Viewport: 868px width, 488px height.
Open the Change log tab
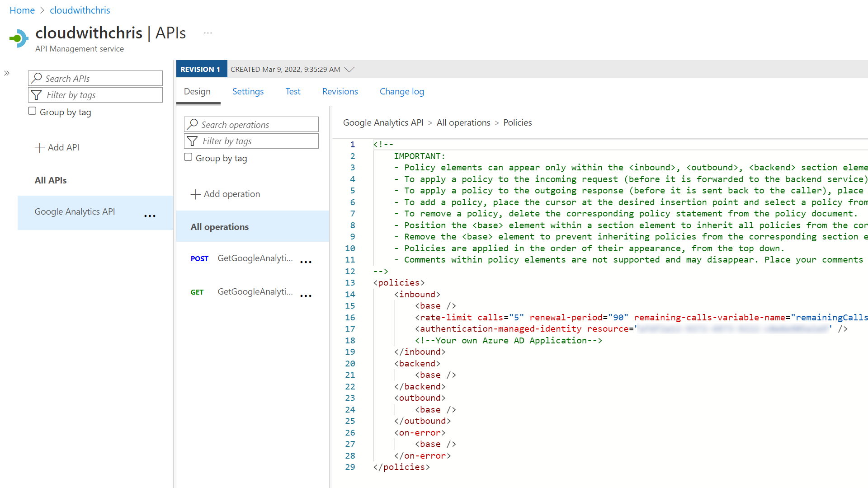402,91
